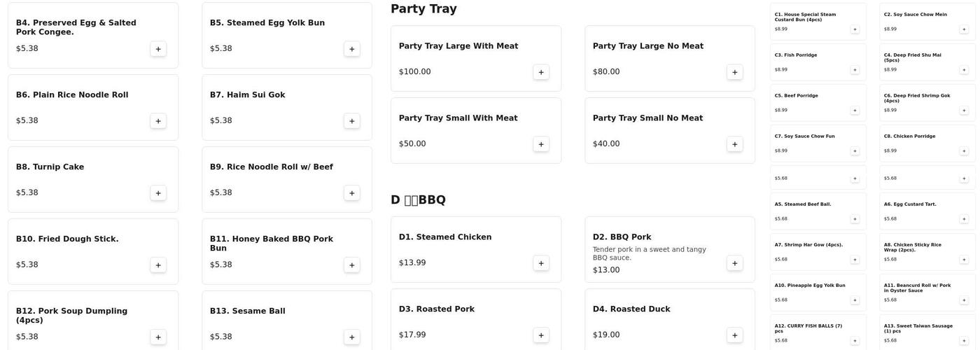Screen dimensions: 980x350
Task: Add Party Tray Large With Meat
Action: pyautogui.click(x=541, y=72)
